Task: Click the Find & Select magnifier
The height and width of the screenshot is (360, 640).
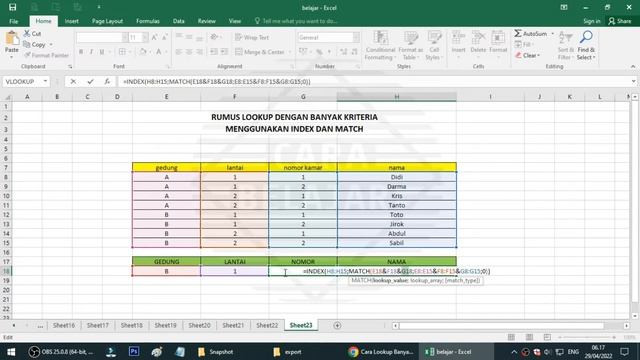Action: click(586, 37)
